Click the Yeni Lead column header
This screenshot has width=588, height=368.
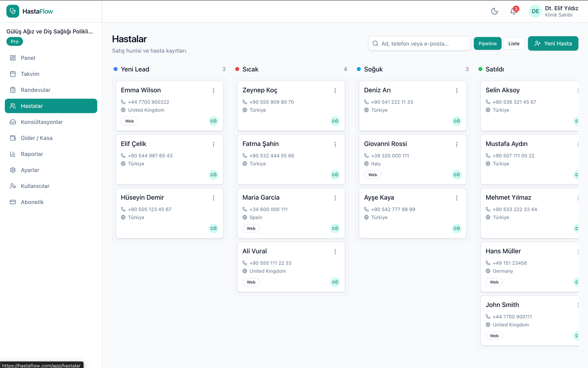[x=169, y=69]
